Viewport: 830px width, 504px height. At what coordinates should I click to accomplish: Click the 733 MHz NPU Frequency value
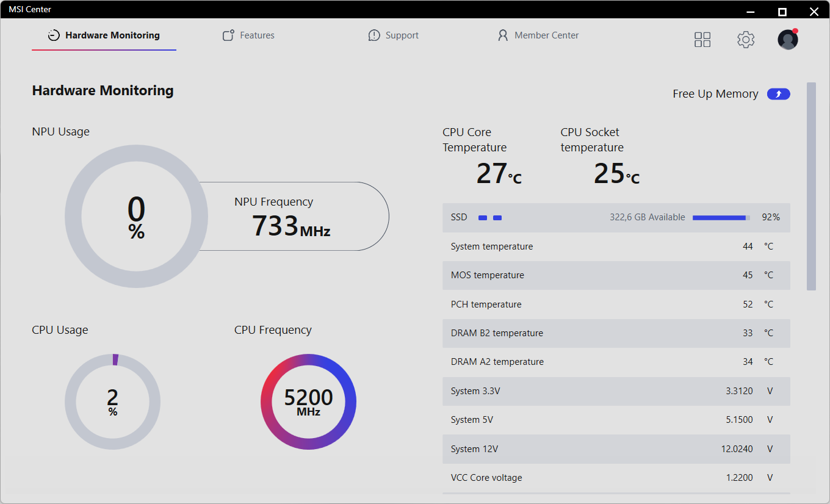(291, 226)
